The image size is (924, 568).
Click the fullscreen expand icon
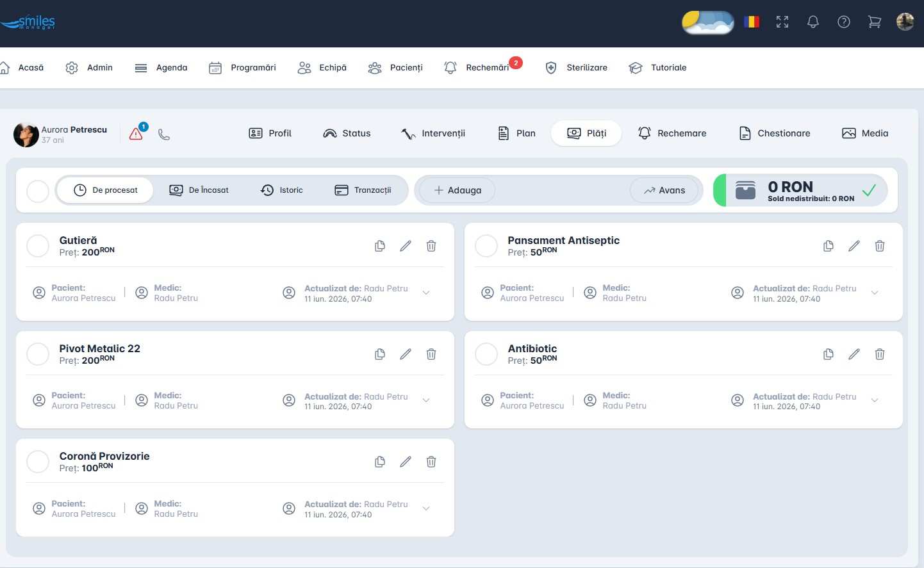pyautogui.click(x=782, y=22)
